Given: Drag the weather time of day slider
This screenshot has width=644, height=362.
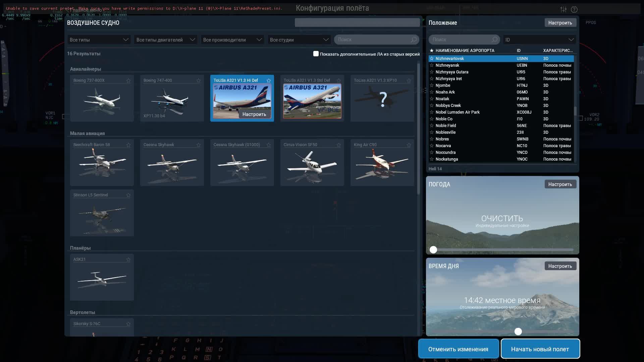Looking at the screenshot, I should click(518, 331).
